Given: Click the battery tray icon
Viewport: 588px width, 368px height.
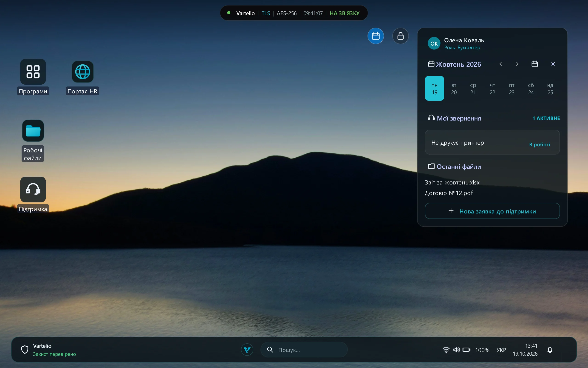Looking at the screenshot, I should click(466, 350).
